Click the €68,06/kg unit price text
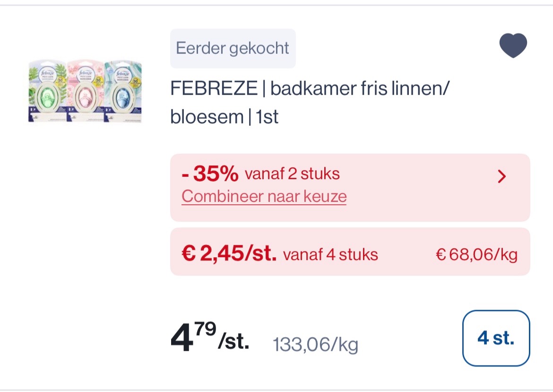The width and height of the screenshot is (553, 392). (477, 254)
